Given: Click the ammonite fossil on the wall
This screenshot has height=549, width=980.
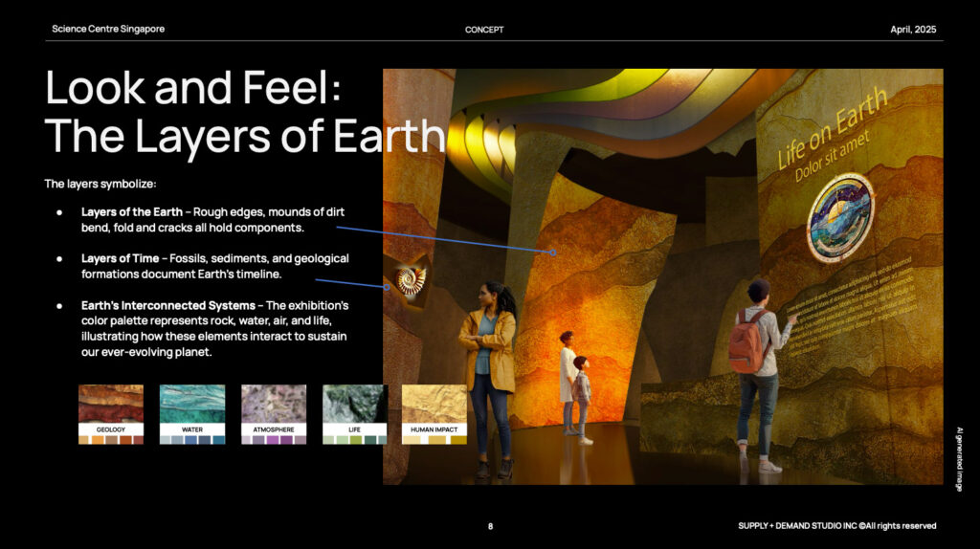Looking at the screenshot, I should click(x=411, y=280).
